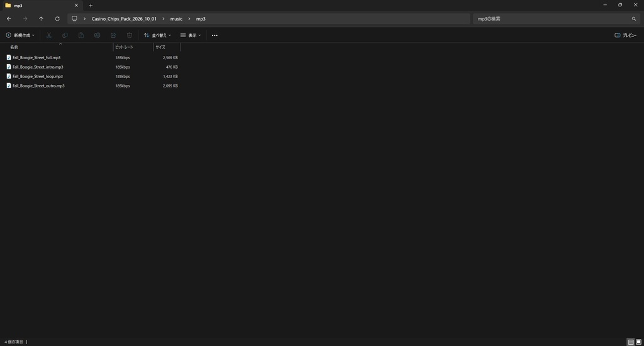Select file Fall_Boogie_Street_intro.mp3
Screen dimensions: 644x346
pyautogui.click(x=38, y=67)
